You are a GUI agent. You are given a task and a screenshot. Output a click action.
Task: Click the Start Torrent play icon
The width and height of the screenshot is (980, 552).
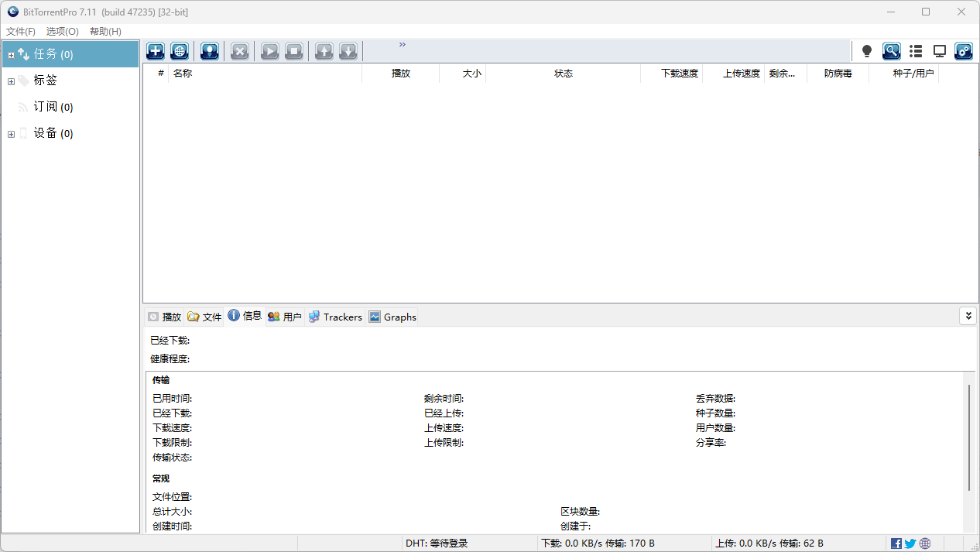coord(269,50)
